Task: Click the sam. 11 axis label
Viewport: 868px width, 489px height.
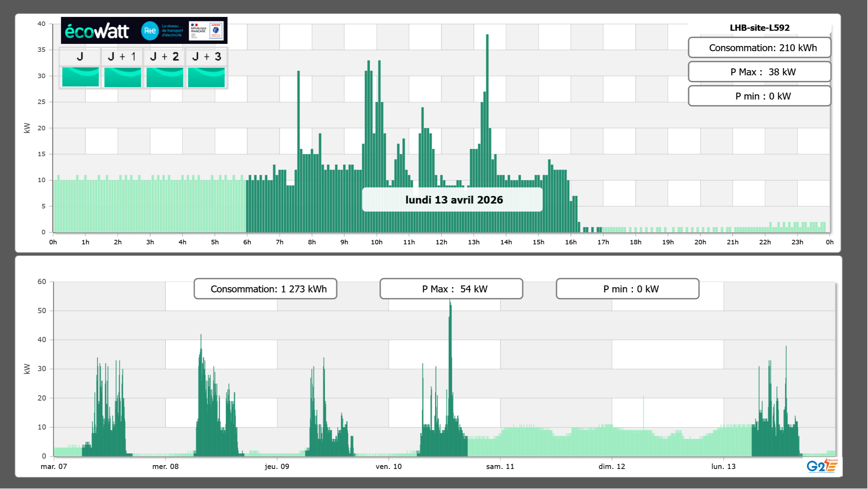Action: [500, 467]
